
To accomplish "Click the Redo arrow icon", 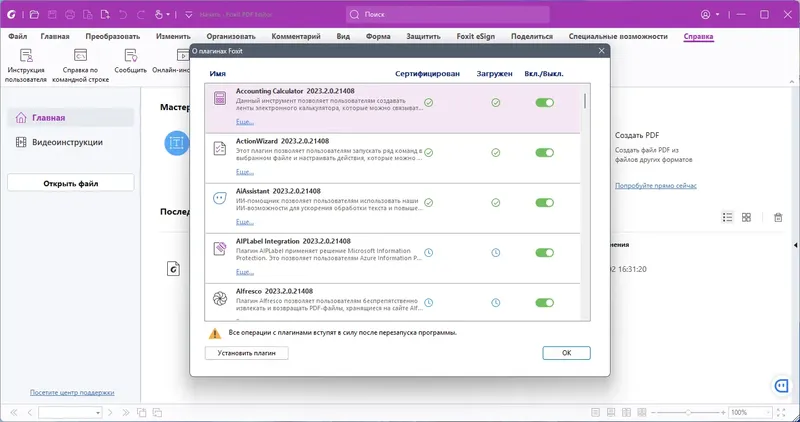I will [x=140, y=14].
